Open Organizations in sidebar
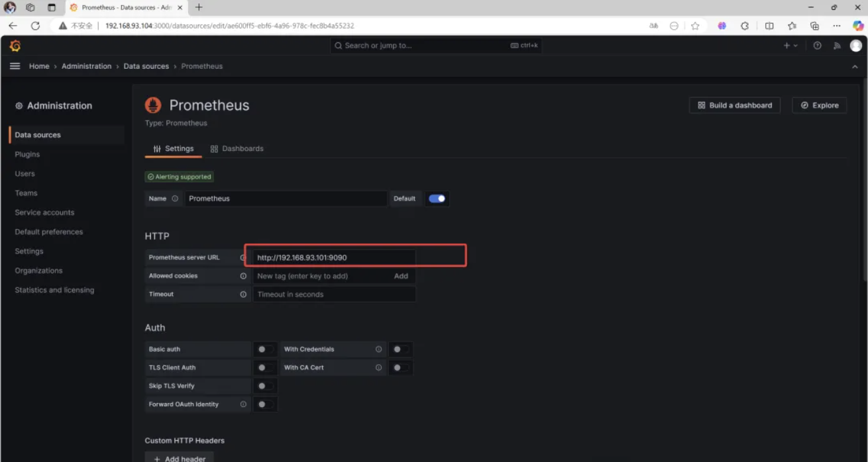Screen dimensions: 868x462 point(38,271)
